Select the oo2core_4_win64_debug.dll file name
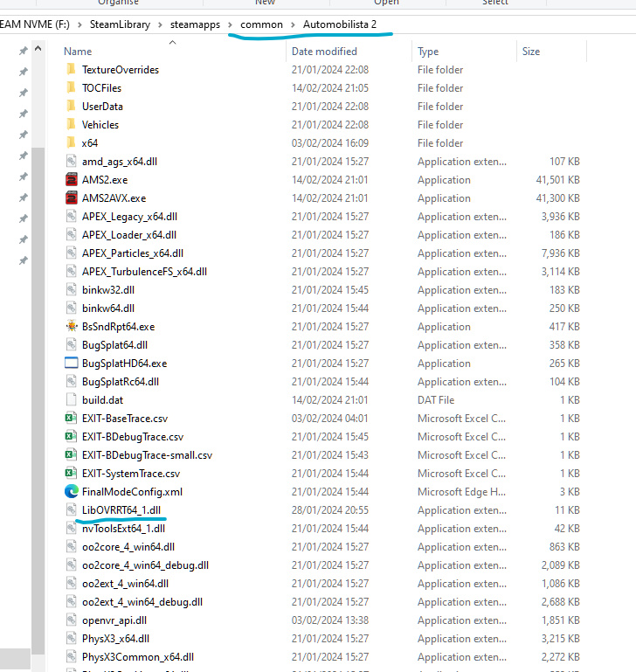This screenshot has width=636, height=672. pos(145,565)
